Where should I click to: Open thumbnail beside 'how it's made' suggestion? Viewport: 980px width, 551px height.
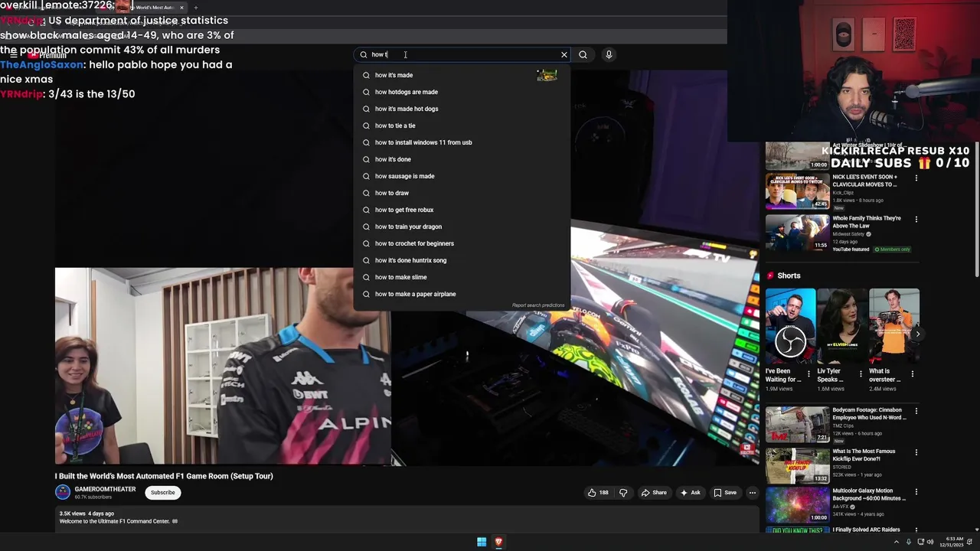pos(547,75)
